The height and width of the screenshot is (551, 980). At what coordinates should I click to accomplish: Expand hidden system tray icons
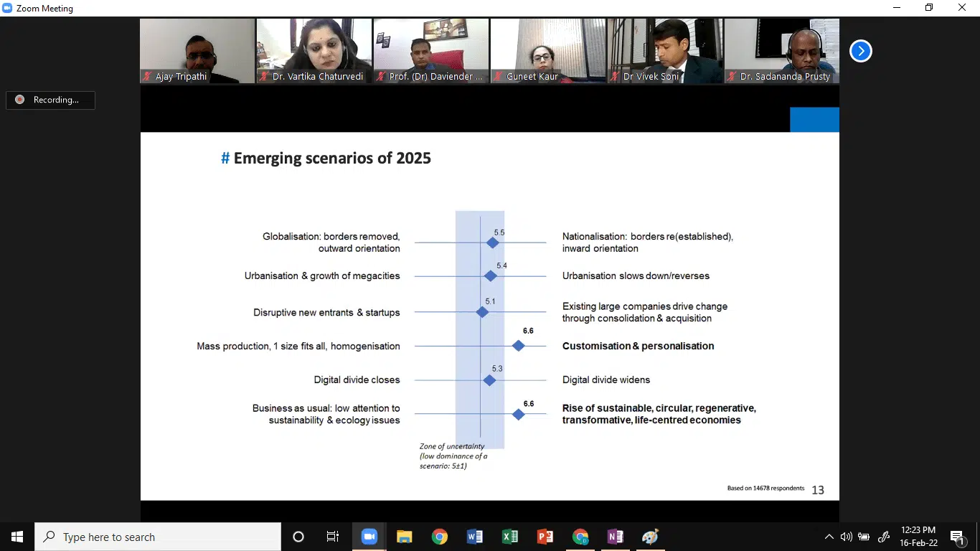click(829, 537)
